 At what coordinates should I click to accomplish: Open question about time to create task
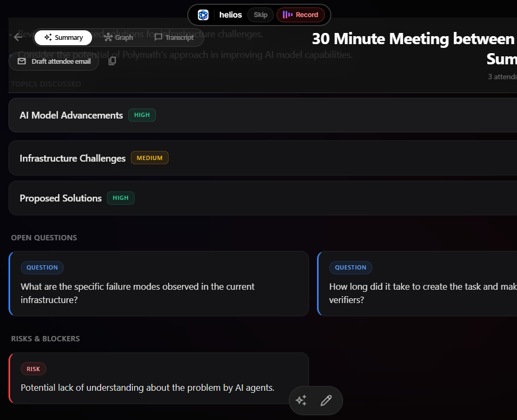tap(417, 284)
